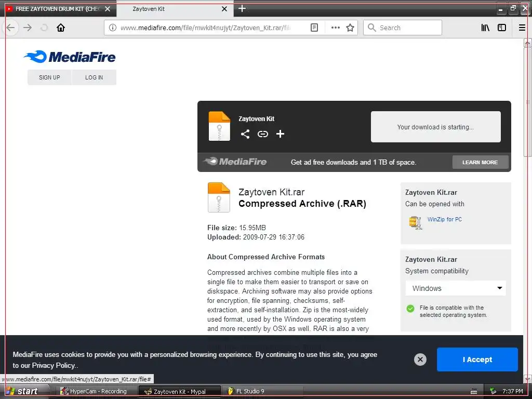This screenshot has width=532, height=399.
Task: Click 'Your download is starting...' button
Action: 436,127
